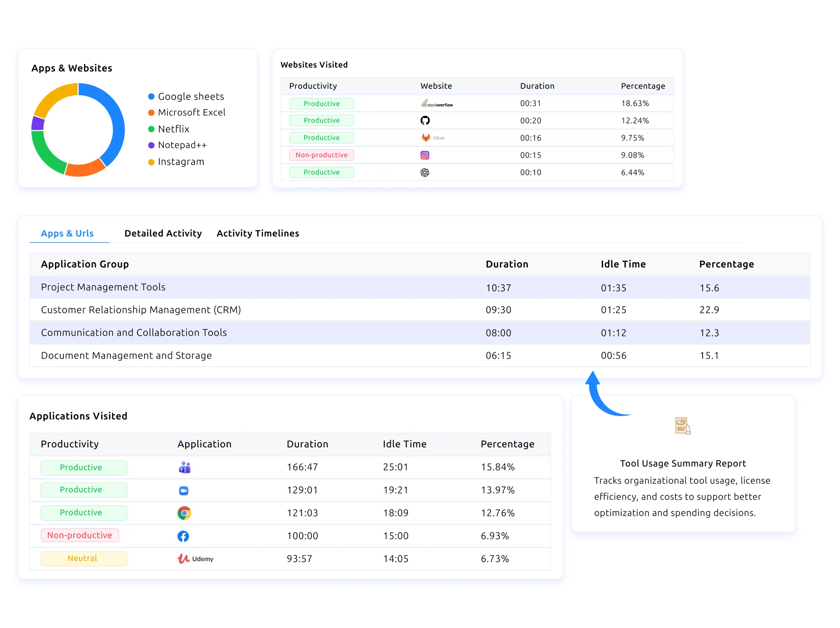Click the Facebook application icon
Screen dimensions: 840x628
pos(183,536)
